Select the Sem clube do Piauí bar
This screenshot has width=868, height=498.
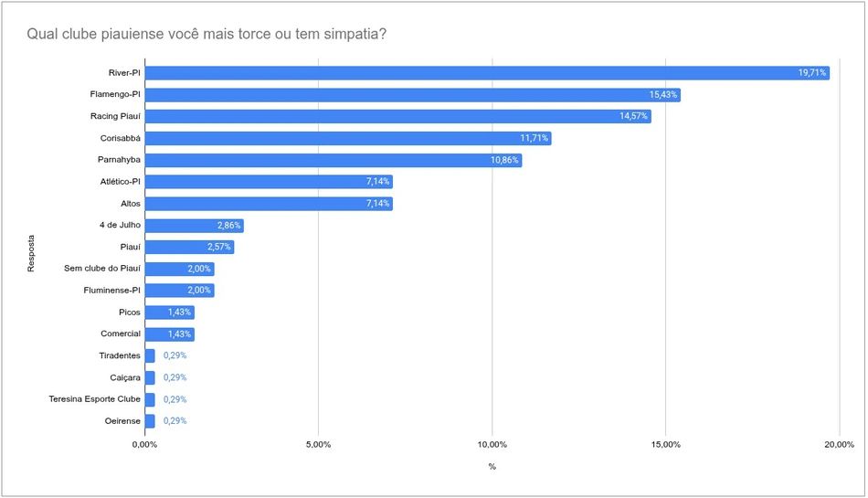[x=179, y=269]
